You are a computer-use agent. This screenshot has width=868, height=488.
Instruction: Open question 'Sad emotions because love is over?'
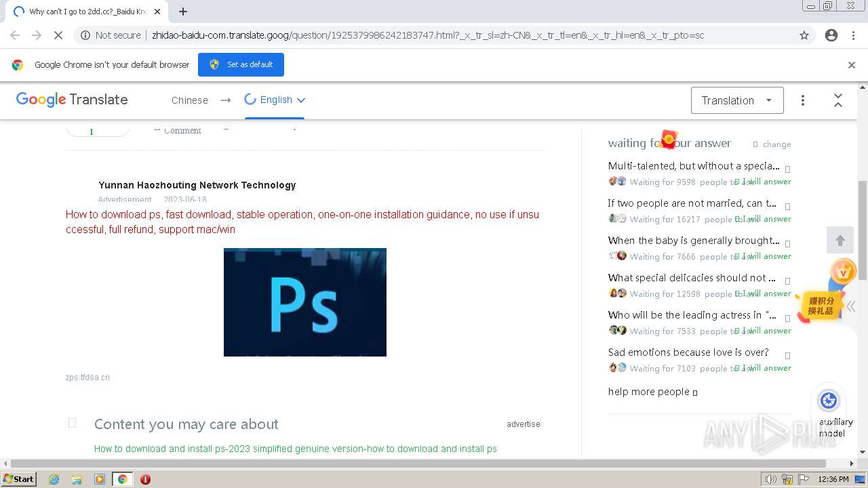pos(688,352)
